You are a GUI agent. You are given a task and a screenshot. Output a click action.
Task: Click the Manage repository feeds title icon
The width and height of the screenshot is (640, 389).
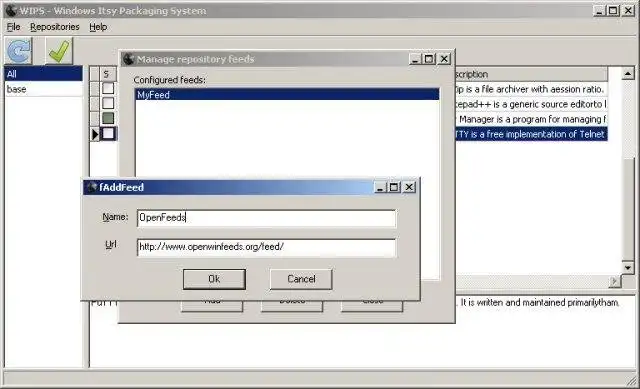(x=129, y=59)
